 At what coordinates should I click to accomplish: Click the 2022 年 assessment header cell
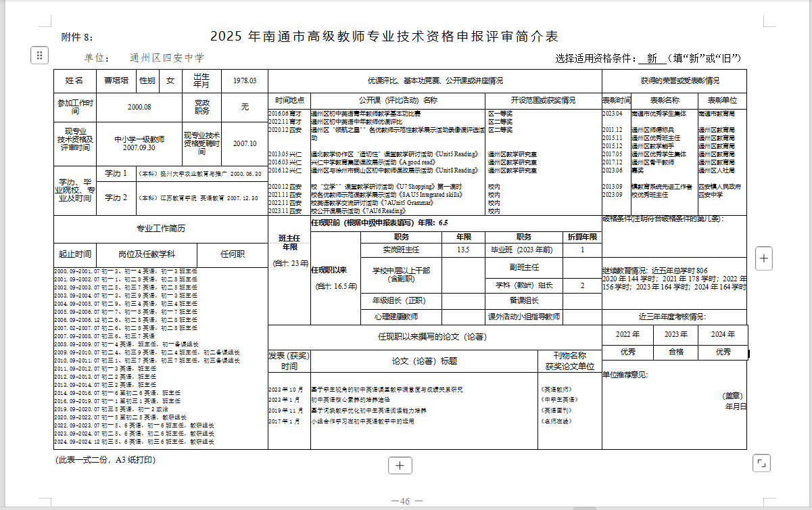pyautogui.click(x=628, y=335)
